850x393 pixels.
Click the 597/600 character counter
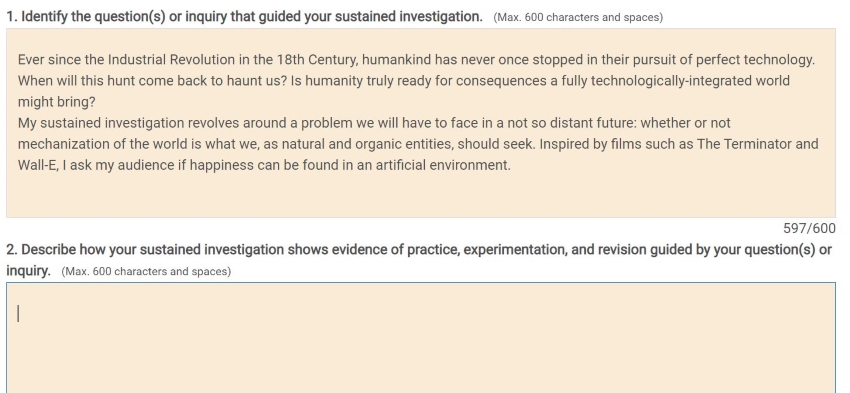coord(809,229)
